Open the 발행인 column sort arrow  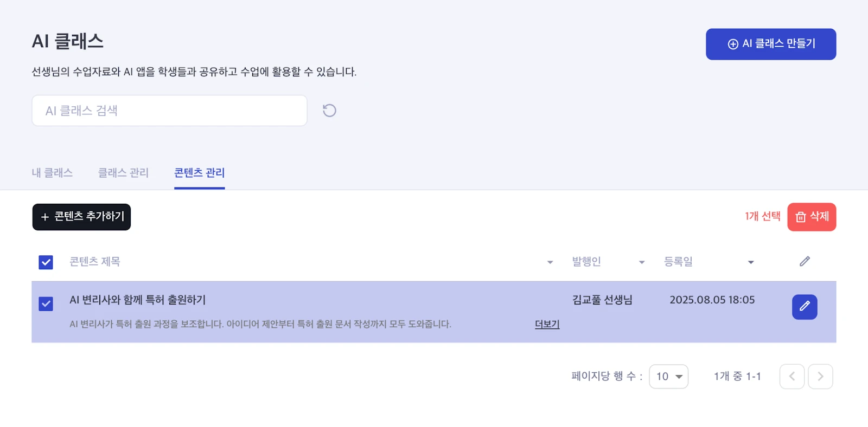click(x=642, y=262)
